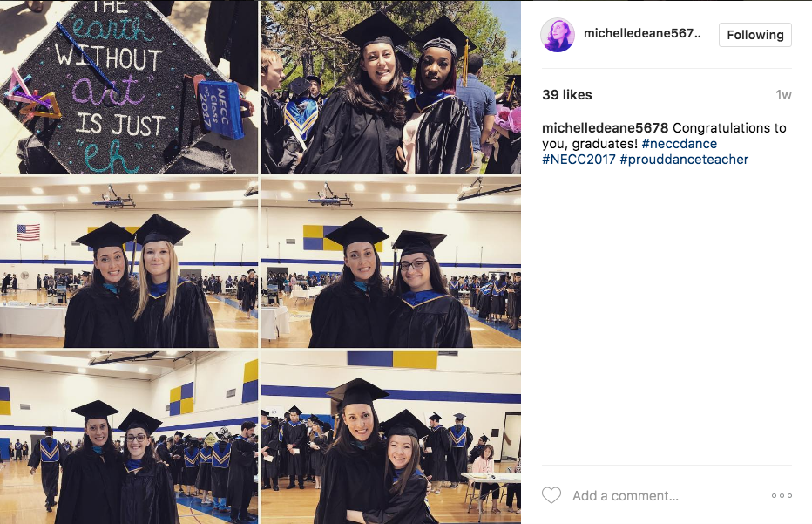
Task: Select the photo of graduate wearing glasses
Action: coord(391,262)
